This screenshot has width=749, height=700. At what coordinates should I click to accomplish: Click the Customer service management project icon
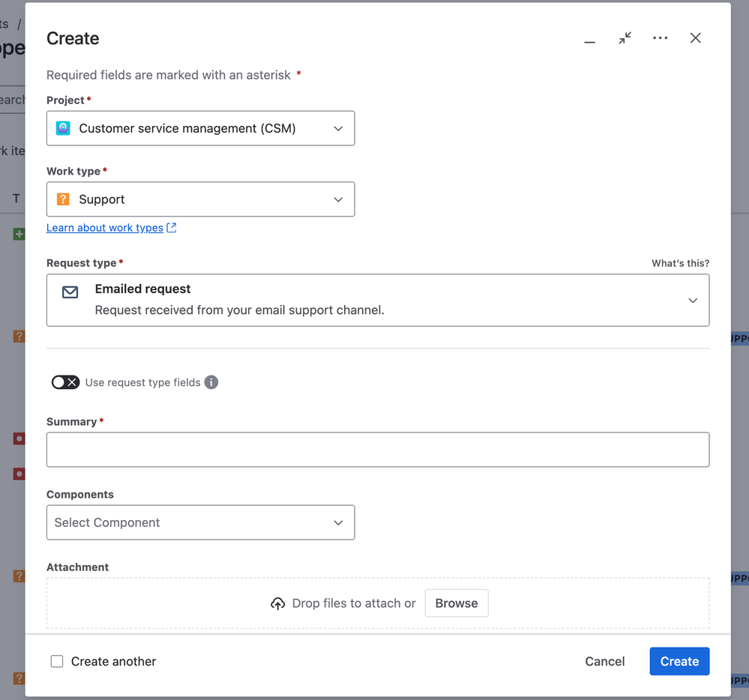tap(63, 128)
